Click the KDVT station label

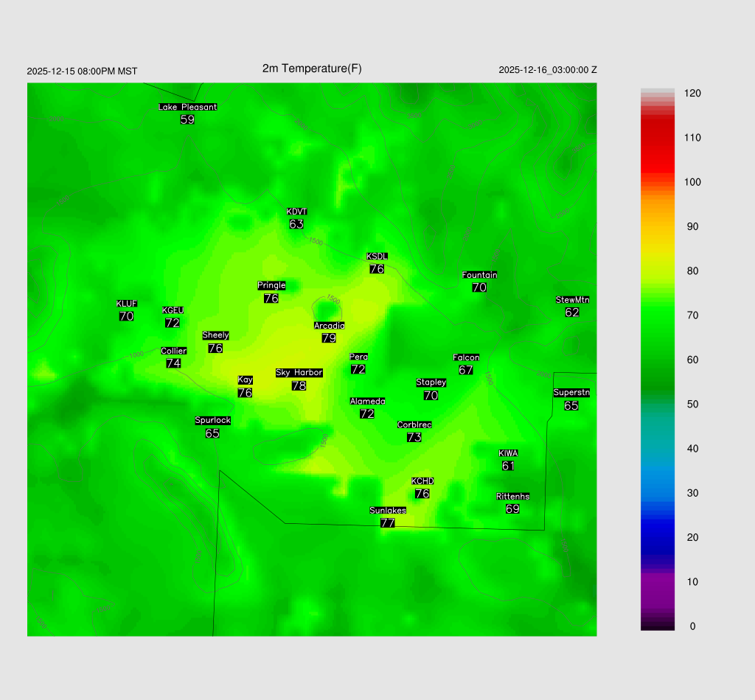pyautogui.click(x=296, y=211)
